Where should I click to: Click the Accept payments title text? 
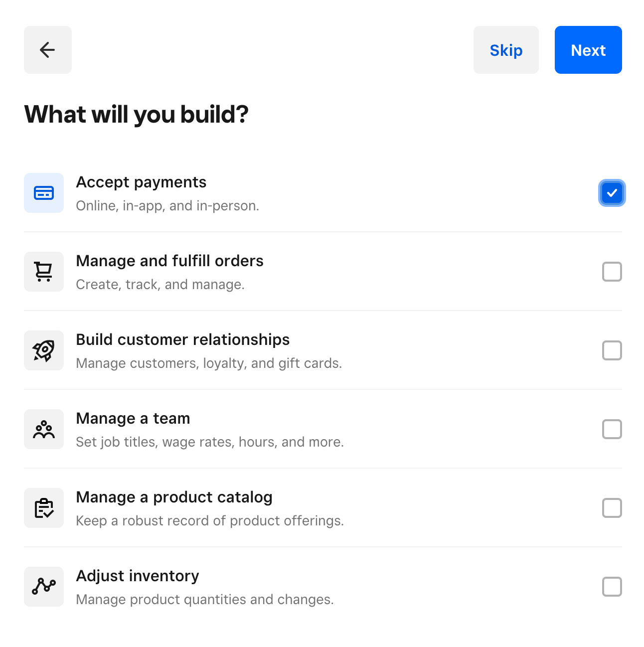[x=141, y=182]
